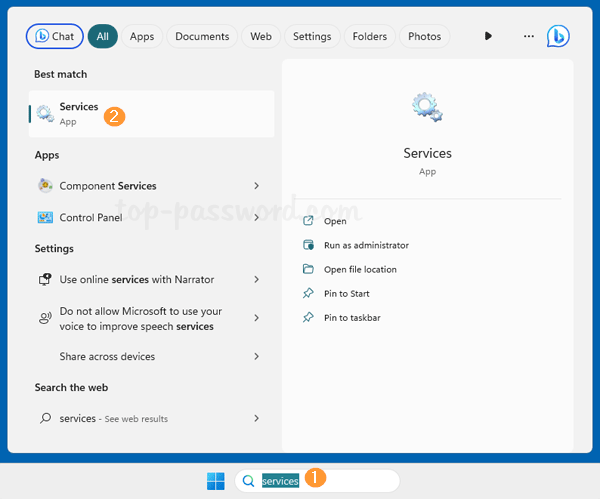Image resolution: width=600 pixels, height=499 pixels.
Task: Click the Component Services app icon
Action: (x=45, y=186)
